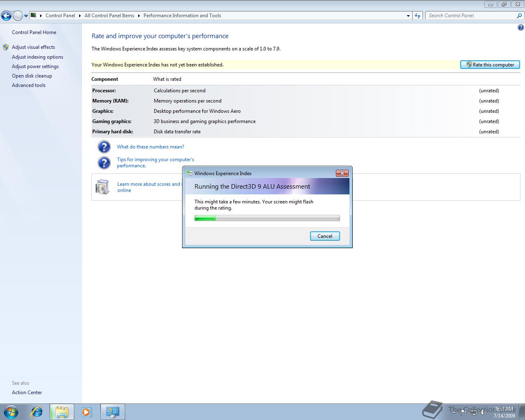Click the search magnifier icon
The width and height of the screenshot is (525, 420).
coord(520,16)
